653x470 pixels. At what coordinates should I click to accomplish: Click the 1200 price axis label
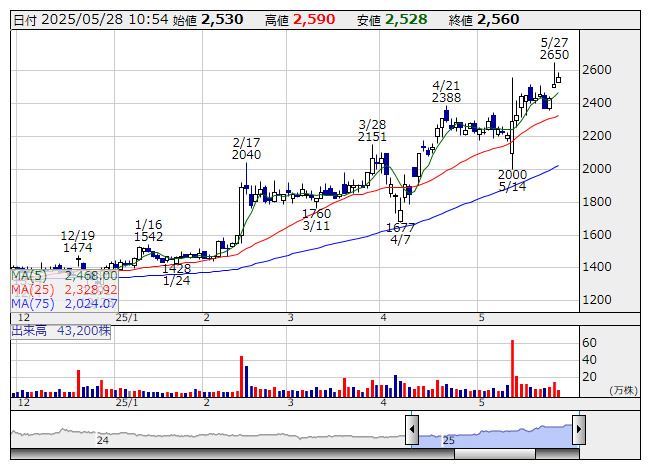coord(597,299)
